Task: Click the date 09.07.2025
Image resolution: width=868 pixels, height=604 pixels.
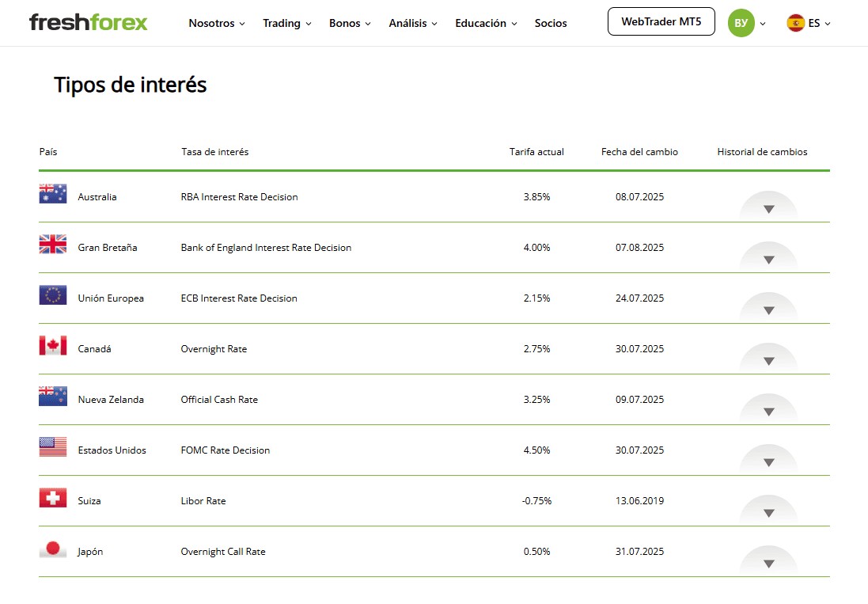Action: tap(639, 400)
